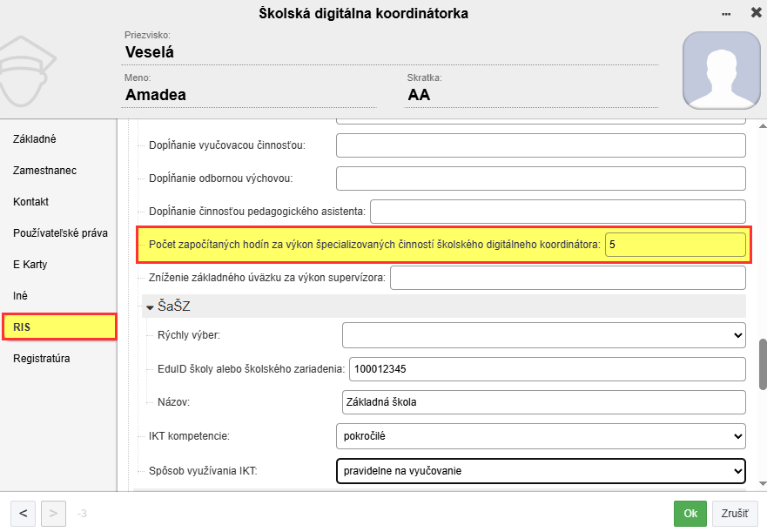Click the EduID školy input field
767x532 pixels.
point(546,369)
